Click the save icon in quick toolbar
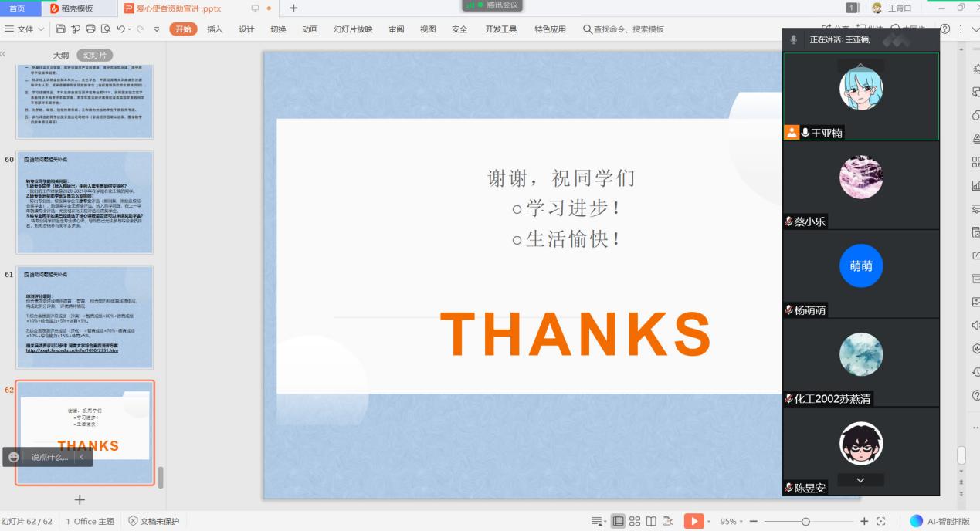980x531 pixels. tap(60, 29)
